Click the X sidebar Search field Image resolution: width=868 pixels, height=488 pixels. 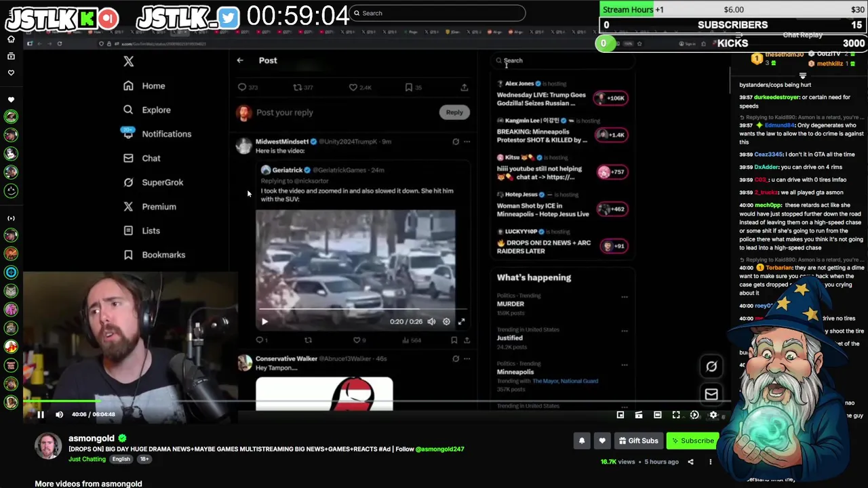pos(563,60)
